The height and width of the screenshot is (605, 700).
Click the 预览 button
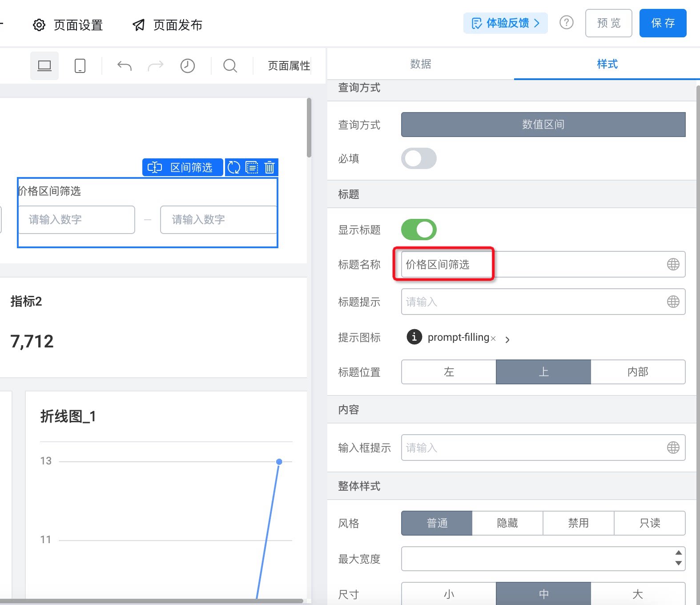coord(609,23)
